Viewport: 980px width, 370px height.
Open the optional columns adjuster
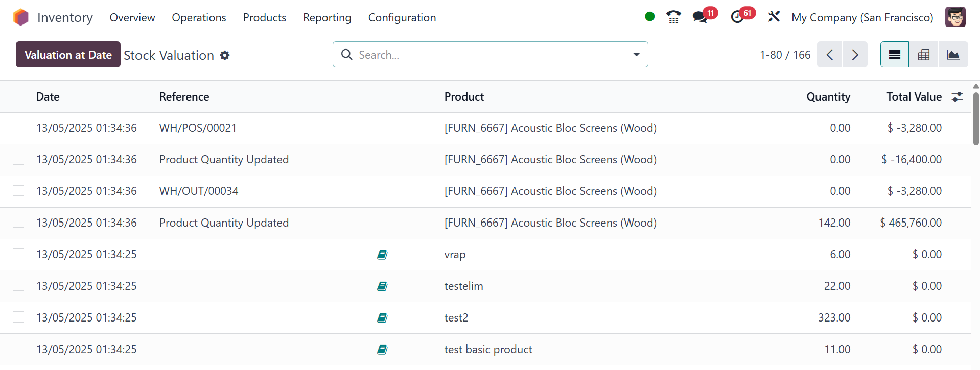(957, 96)
